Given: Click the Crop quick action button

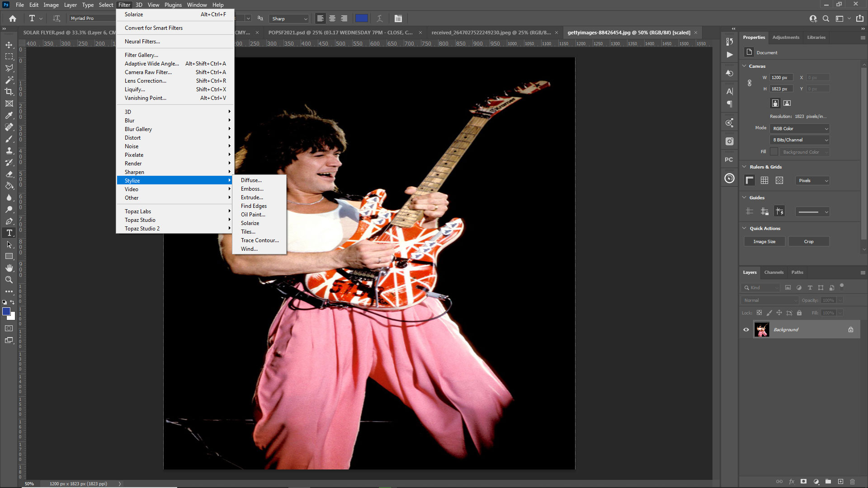Looking at the screenshot, I should coord(808,242).
